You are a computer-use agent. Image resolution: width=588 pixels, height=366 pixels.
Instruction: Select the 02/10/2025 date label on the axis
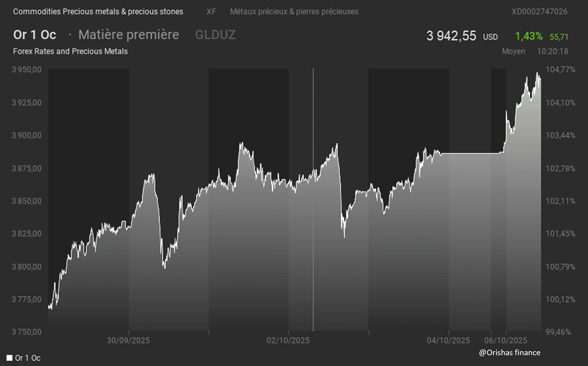(x=288, y=340)
